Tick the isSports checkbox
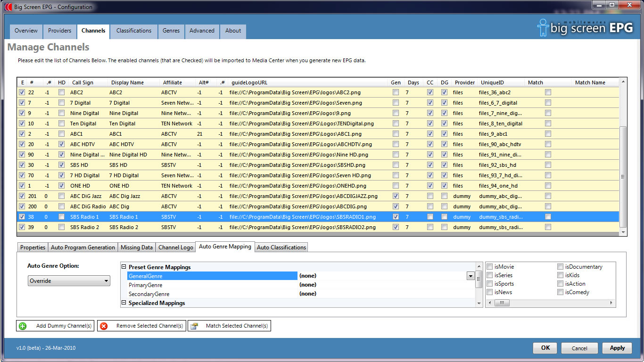This screenshot has width=644, height=362. click(x=490, y=284)
